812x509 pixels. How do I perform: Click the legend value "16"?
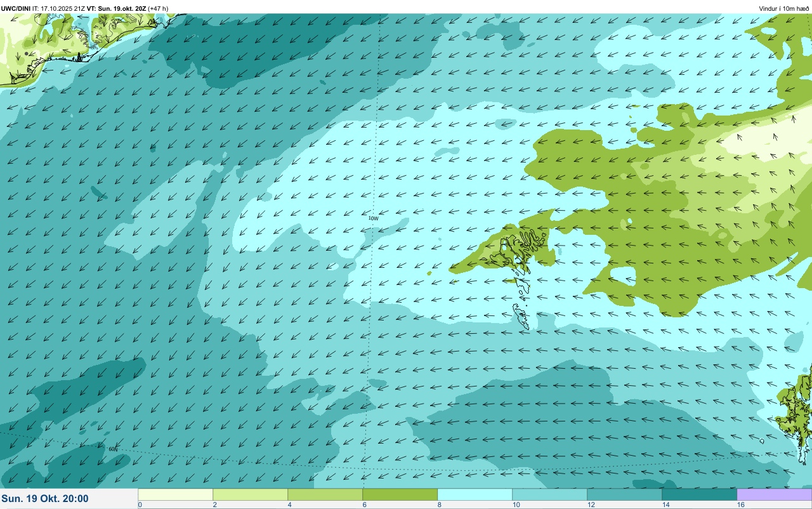tap(741, 505)
